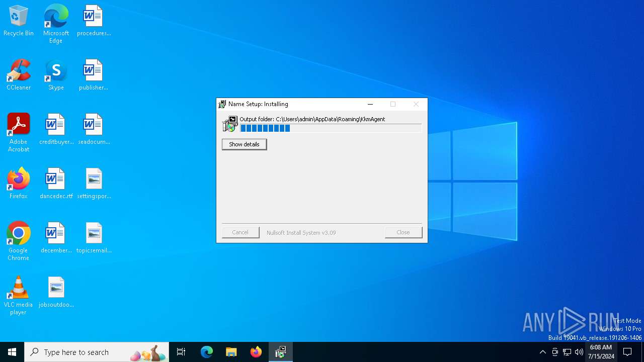
Task: Click the Show details button
Action: click(x=244, y=144)
